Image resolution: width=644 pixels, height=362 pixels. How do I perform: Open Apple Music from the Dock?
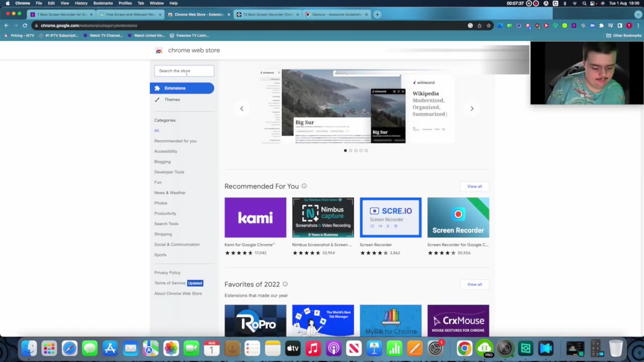tap(313, 348)
